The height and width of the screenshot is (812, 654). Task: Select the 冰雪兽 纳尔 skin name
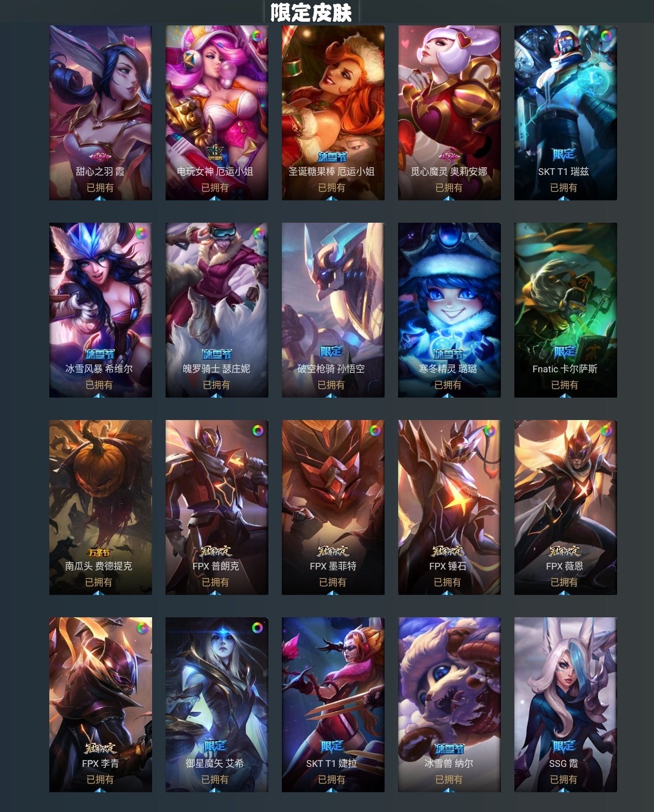click(449, 763)
